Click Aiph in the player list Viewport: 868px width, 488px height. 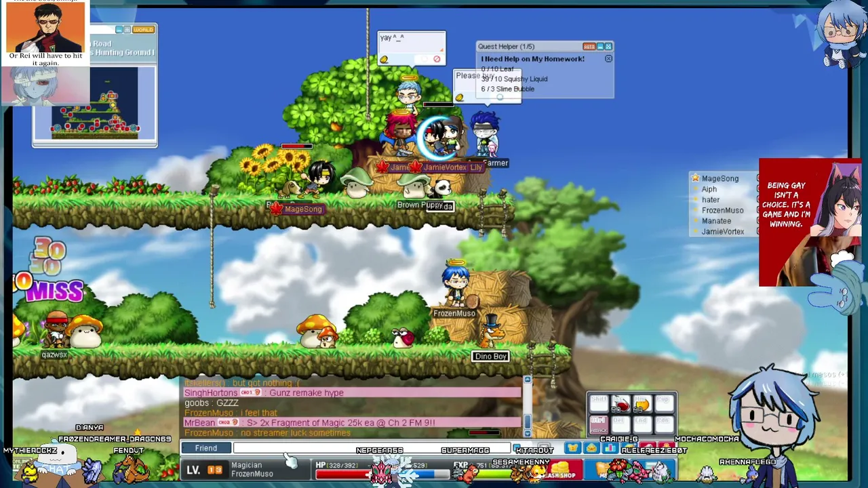pos(709,189)
